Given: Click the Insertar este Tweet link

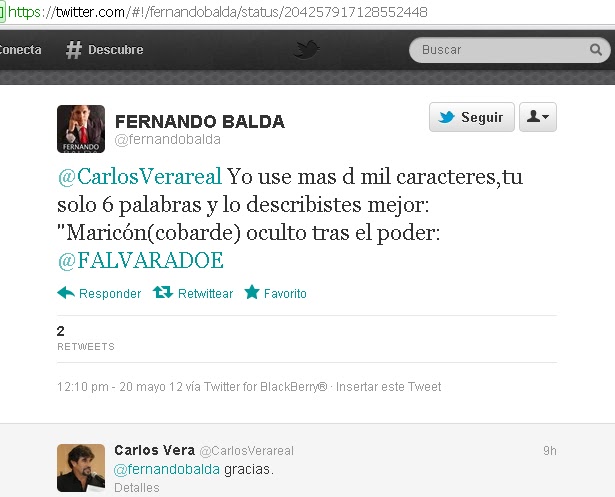Looking at the screenshot, I should tap(388, 387).
